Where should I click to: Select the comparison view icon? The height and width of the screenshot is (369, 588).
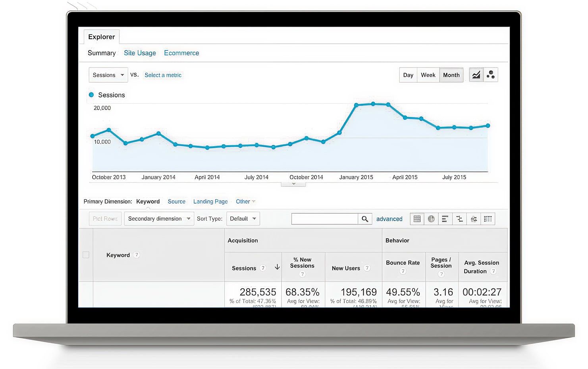pos(459,219)
